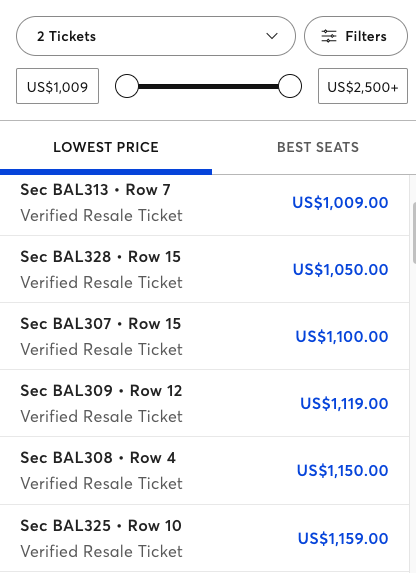Pick the Sec BAL308 Row 4 listing

(204, 470)
